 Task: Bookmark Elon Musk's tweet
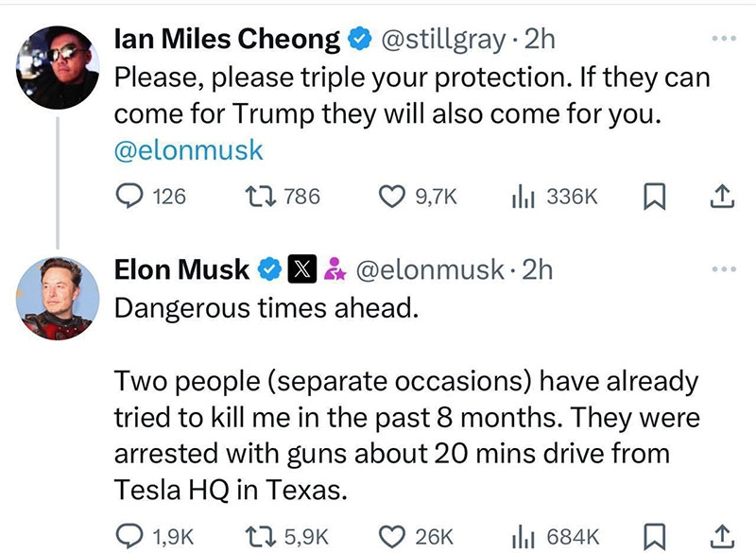(x=652, y=536)
